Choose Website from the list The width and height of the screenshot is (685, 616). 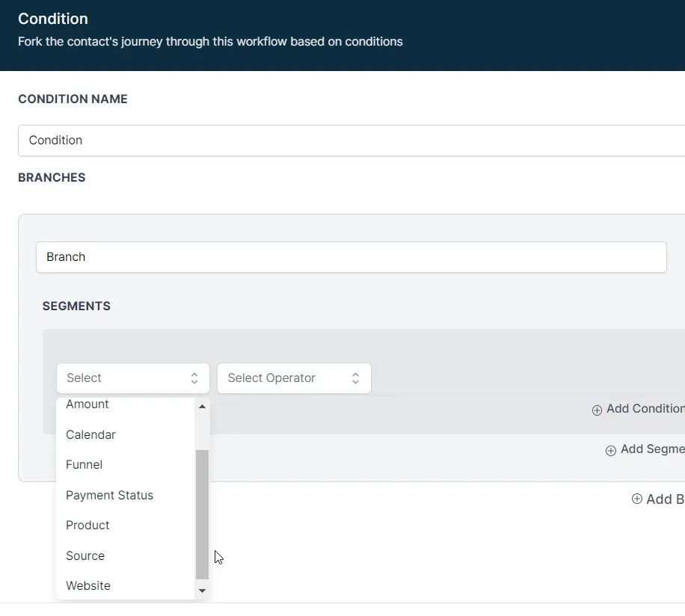[88, 585]
